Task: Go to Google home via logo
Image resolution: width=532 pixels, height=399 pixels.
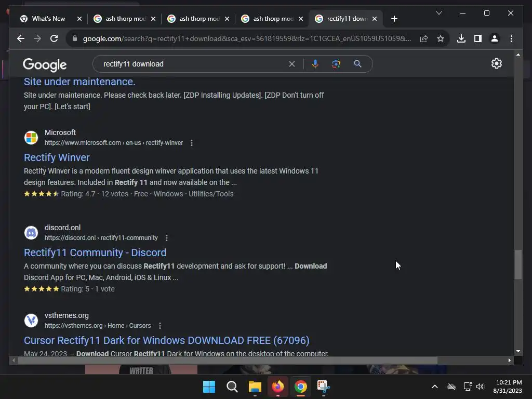Action: click(x=45, y=64)
